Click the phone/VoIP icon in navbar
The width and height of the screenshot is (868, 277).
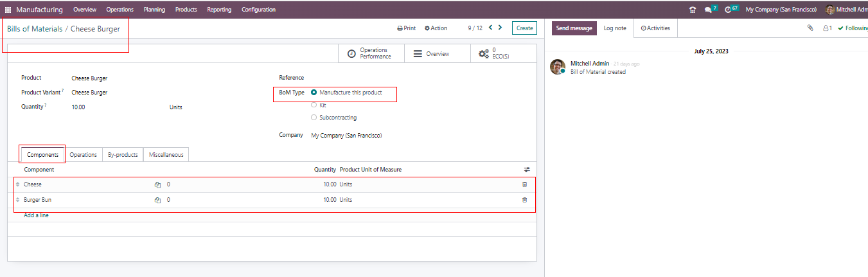692,10
